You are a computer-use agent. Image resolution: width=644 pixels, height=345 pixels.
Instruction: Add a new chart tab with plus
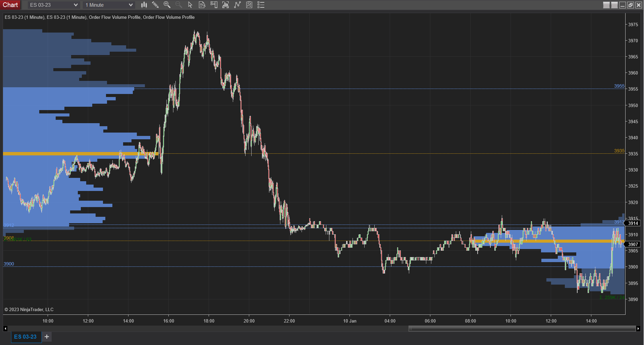[47, 337]
